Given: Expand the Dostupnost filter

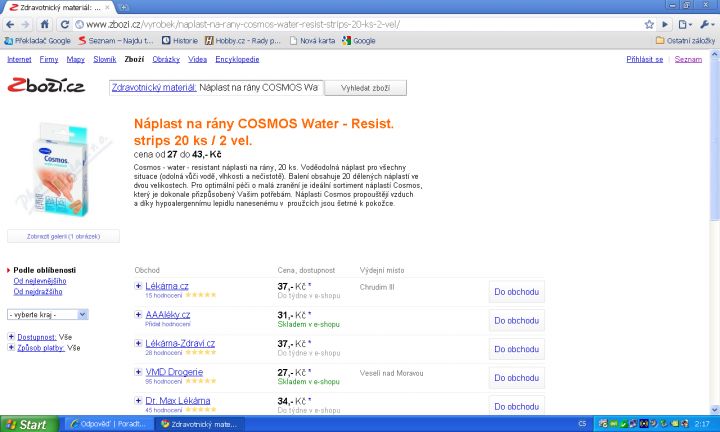Looking at the screenshot, I should coord(11,337).
